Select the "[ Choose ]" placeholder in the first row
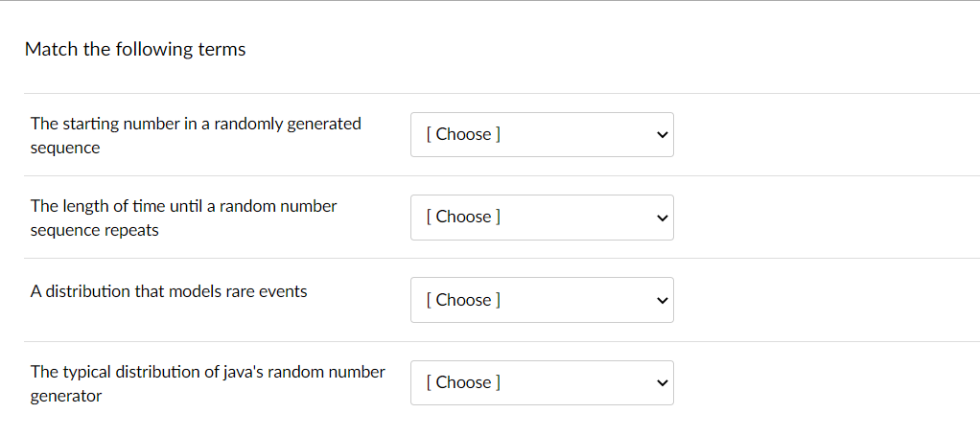This screenshot has height=436, width=980. tap(462, 134)
